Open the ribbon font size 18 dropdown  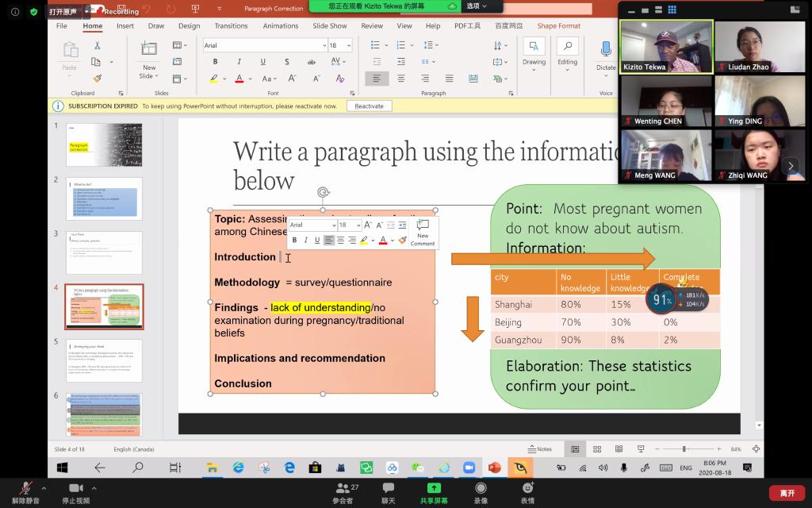[x=349, y=45]
